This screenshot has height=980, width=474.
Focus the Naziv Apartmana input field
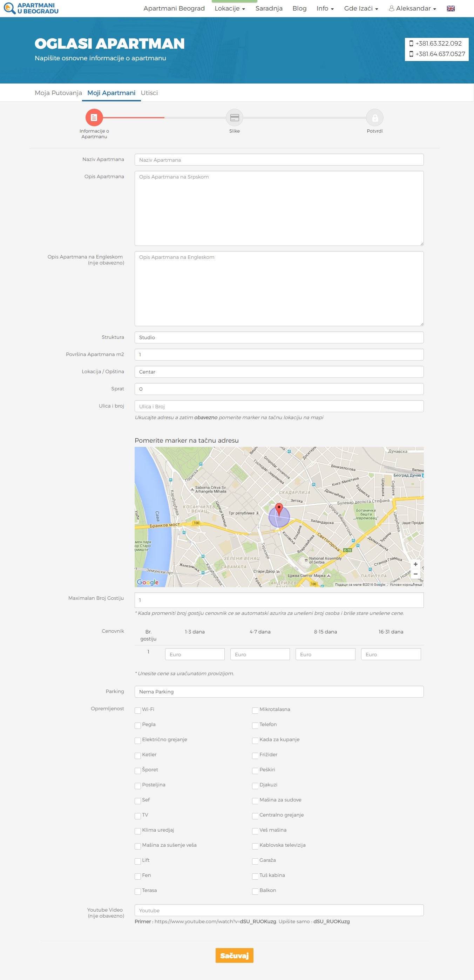pos(279,160)
